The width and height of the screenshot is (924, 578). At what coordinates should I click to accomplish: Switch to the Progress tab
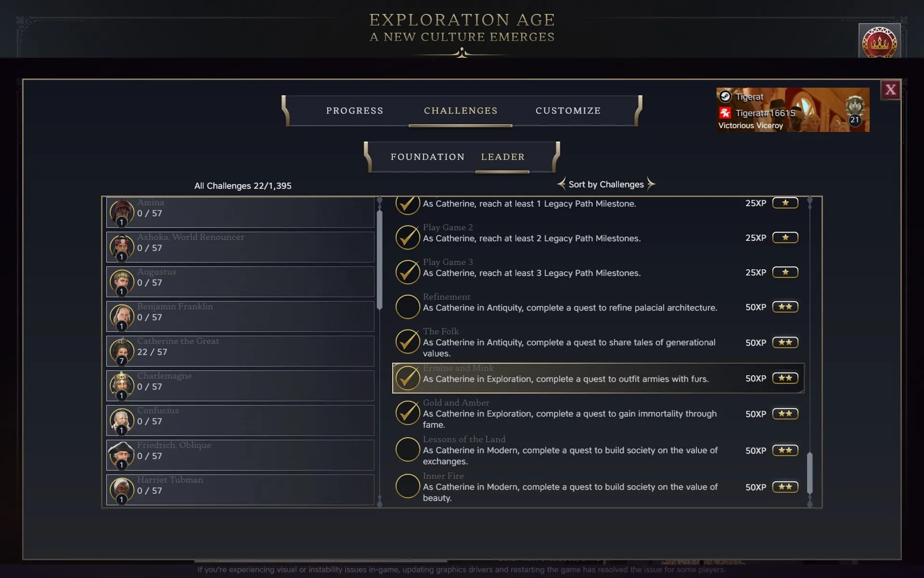click(355, 111)
